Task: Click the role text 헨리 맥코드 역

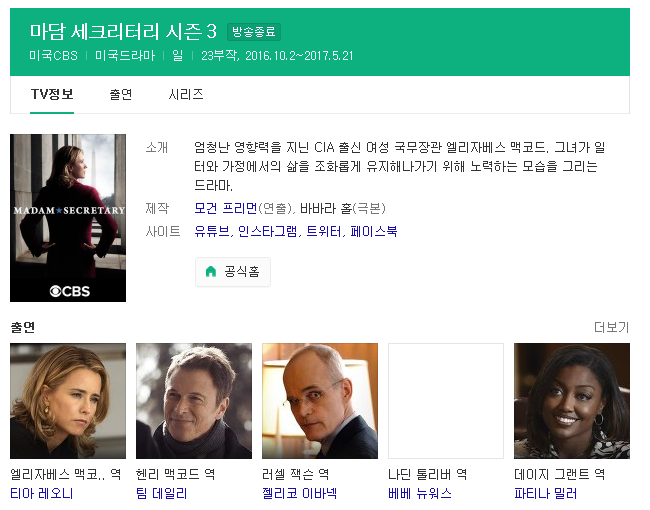Action: coord(175,474)
